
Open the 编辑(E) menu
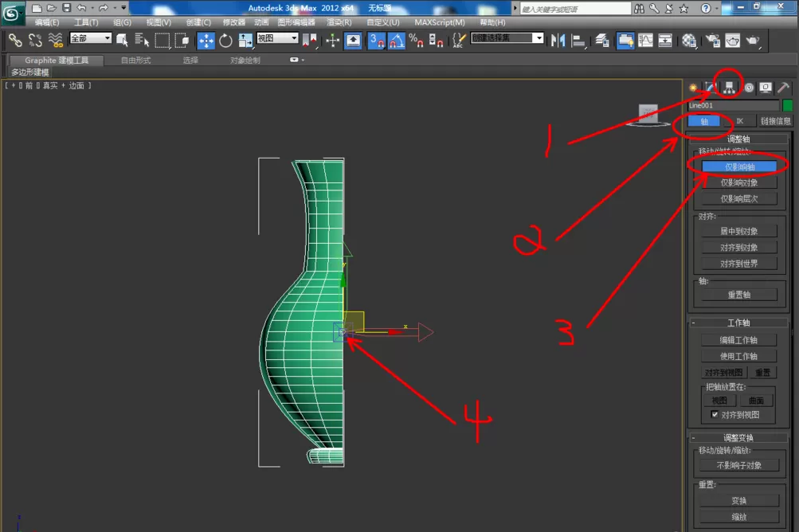click(x=47, y=22)
